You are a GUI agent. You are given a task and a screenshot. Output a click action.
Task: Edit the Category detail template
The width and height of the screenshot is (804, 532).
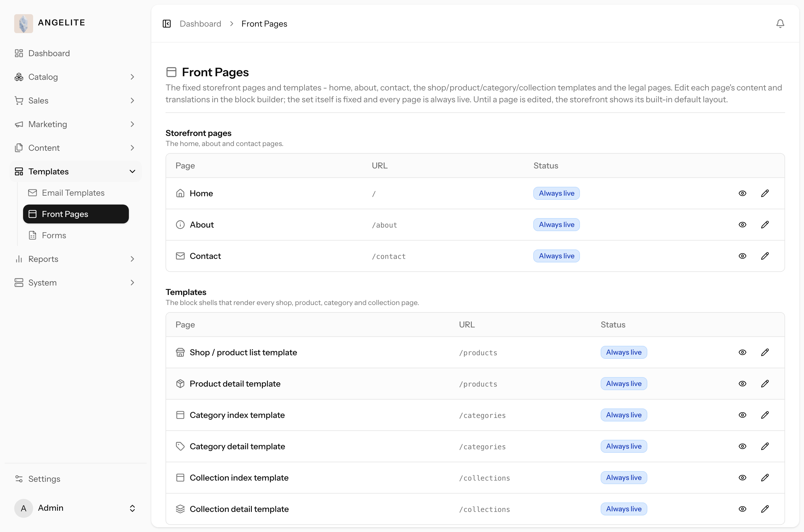765,446
